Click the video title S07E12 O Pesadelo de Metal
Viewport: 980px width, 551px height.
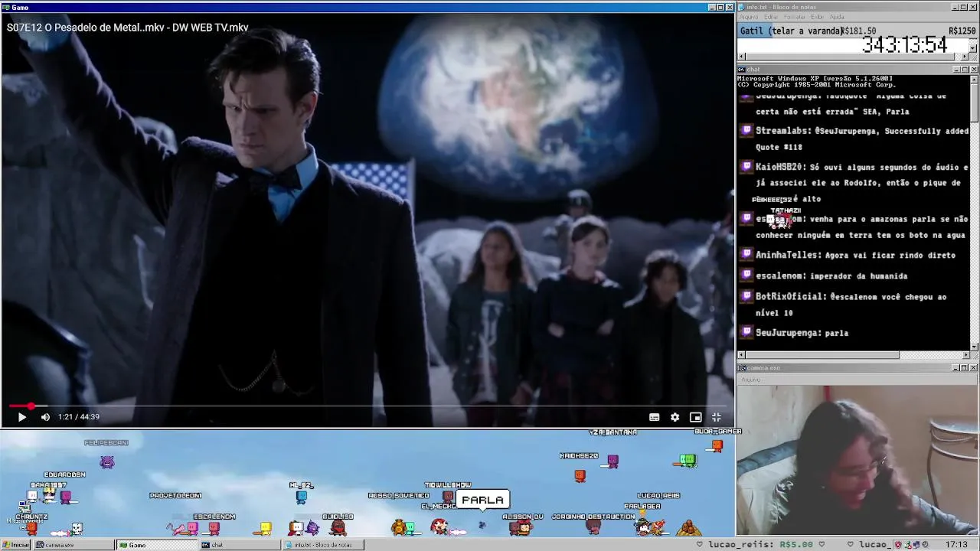(128, 28)
